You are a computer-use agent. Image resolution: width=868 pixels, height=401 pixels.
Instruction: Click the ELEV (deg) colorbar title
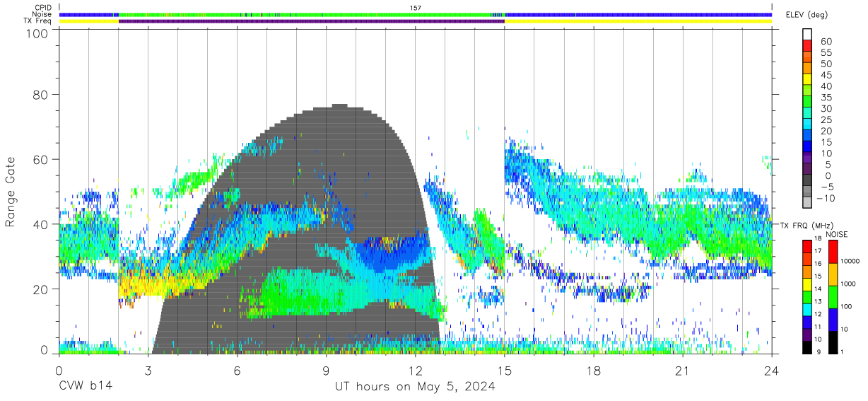point(807,15)
